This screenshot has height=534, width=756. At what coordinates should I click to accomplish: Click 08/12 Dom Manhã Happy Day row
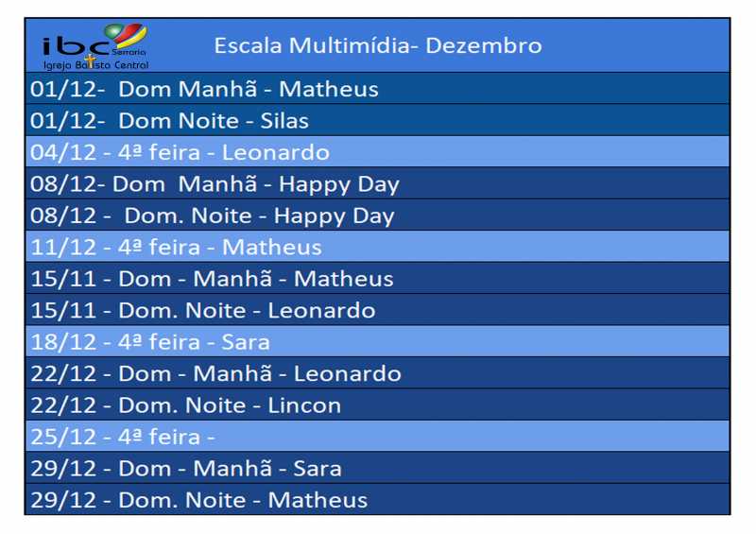[377, 183]
